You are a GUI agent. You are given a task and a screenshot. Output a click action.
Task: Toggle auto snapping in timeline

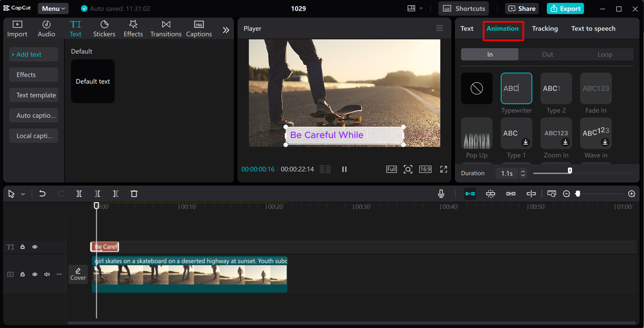[491, 194]
